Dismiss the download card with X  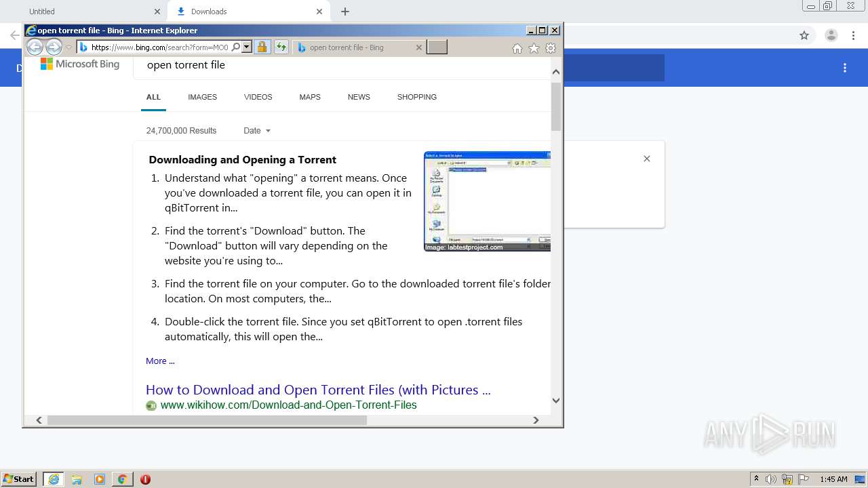point(647,159)
